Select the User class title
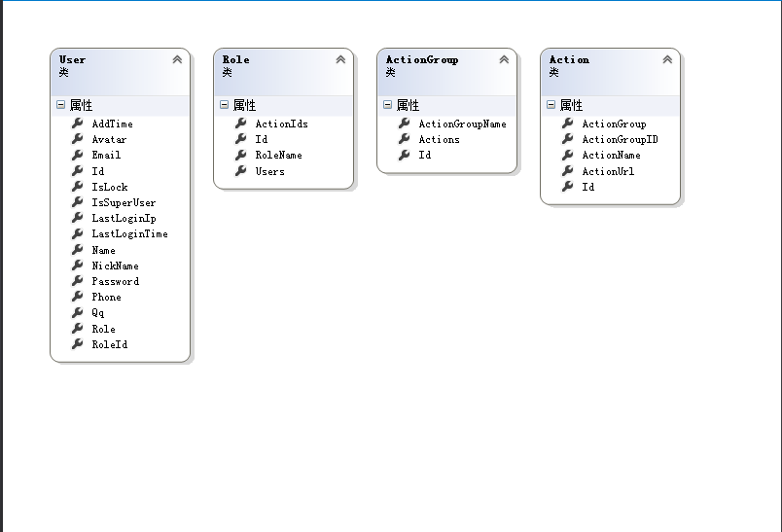 pyautogui.click(x=72, y=60)
